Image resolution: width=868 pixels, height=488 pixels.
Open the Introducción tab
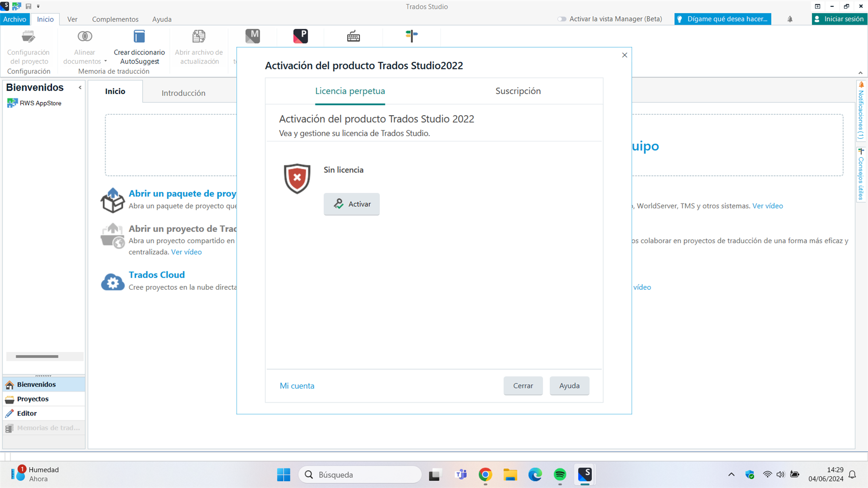(x=183, y=93)
